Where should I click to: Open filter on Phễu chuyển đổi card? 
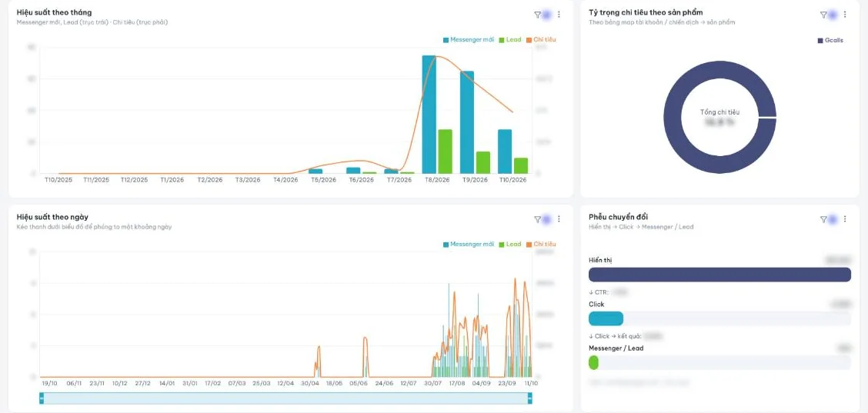pos(823,219)
